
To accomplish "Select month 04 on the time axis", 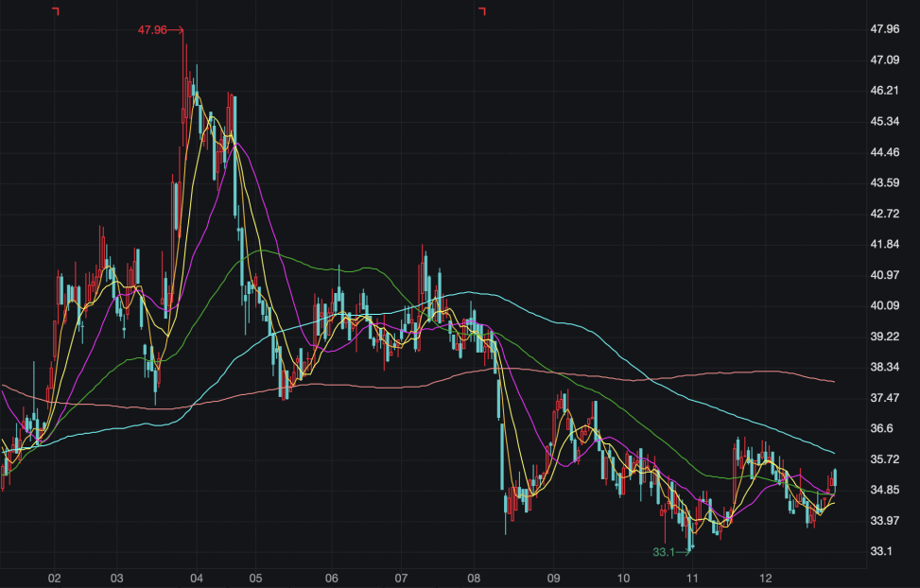I will pos(197,577).
